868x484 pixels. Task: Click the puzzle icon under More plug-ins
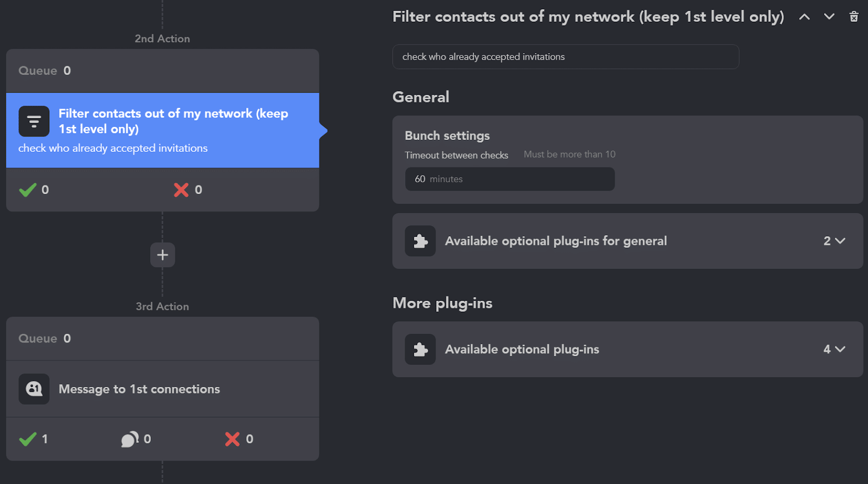pos(420,350)
